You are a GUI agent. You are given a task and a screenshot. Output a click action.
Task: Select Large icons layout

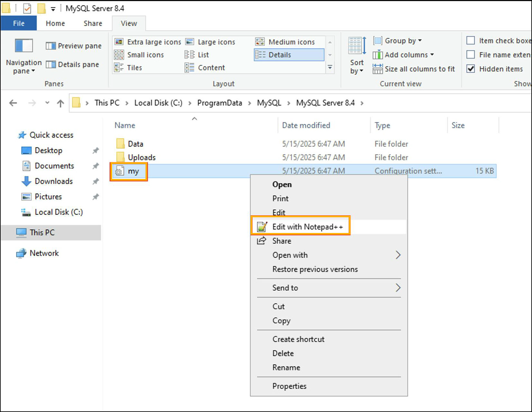(210, 42)
